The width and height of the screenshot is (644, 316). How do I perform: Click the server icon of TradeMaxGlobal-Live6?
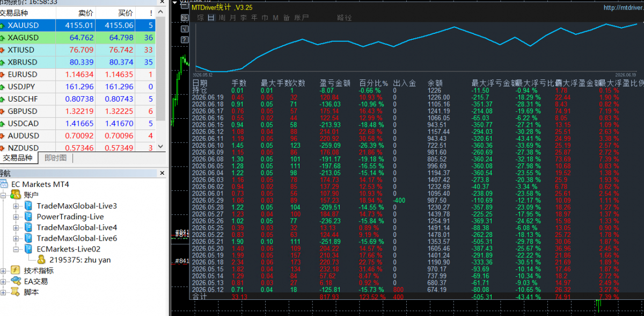[x=28, y=238]
